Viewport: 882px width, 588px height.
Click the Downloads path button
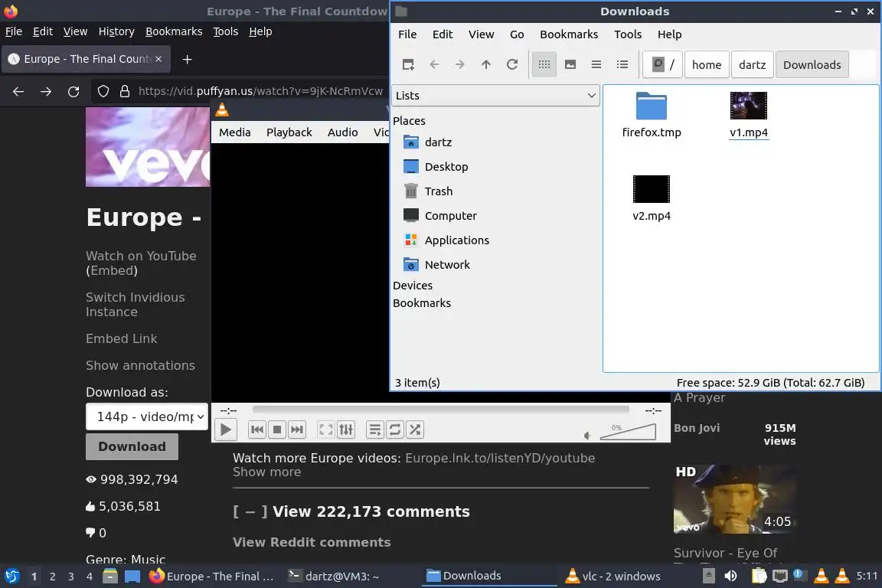click(812, 65)
